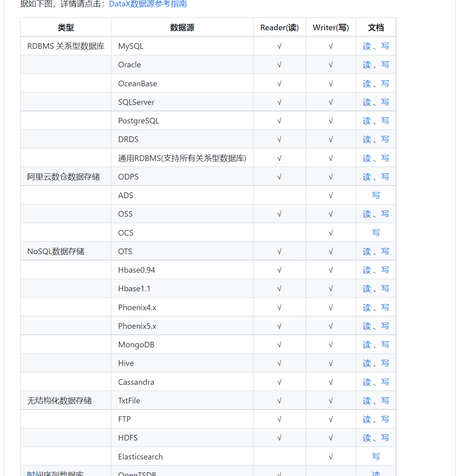Open the PostgreSQL 读 documentation link

[x=367, y=121]
